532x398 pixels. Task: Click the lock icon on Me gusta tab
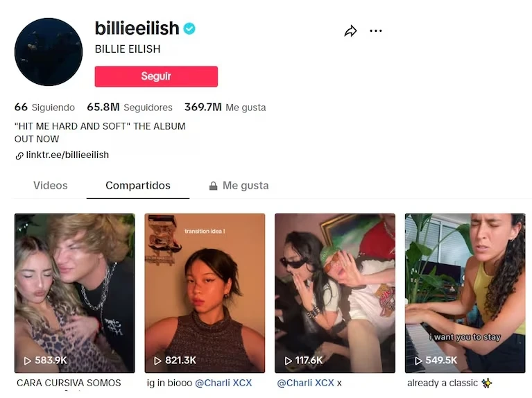[213, 186]
